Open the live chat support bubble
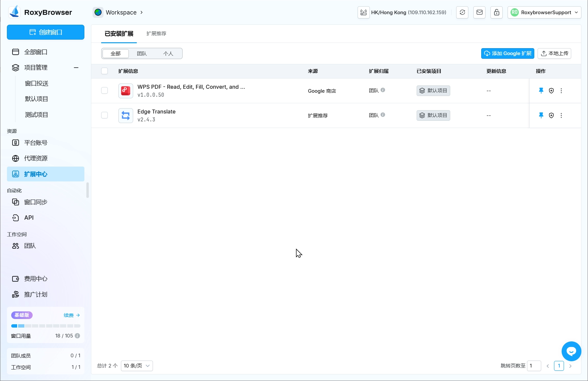 click(x=571, y=351)
